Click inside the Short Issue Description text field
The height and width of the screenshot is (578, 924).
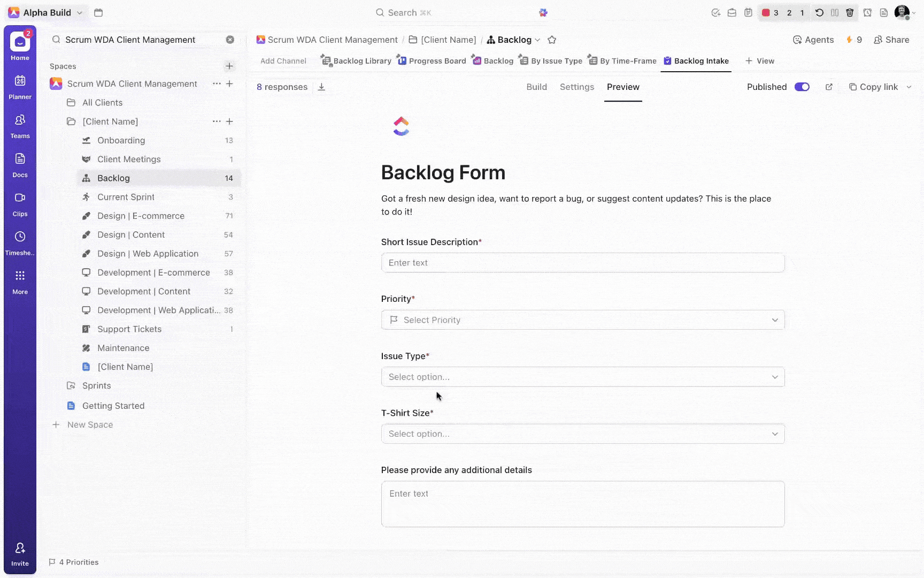coord(582,262)
